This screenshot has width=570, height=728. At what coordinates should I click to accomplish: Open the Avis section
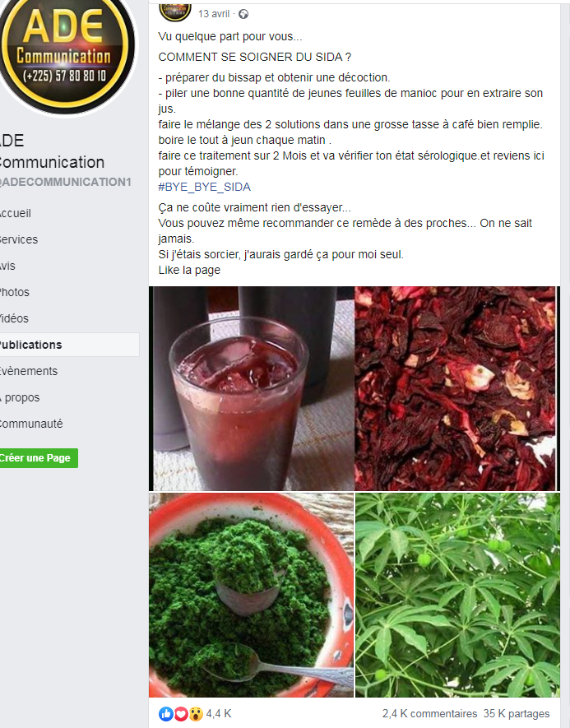[8, 266]
